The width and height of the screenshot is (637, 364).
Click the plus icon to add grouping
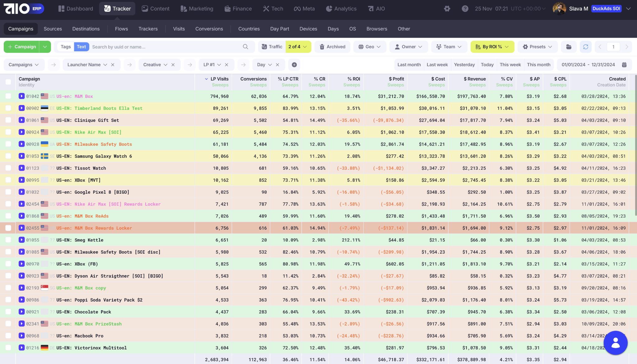[x=294, y=65]
